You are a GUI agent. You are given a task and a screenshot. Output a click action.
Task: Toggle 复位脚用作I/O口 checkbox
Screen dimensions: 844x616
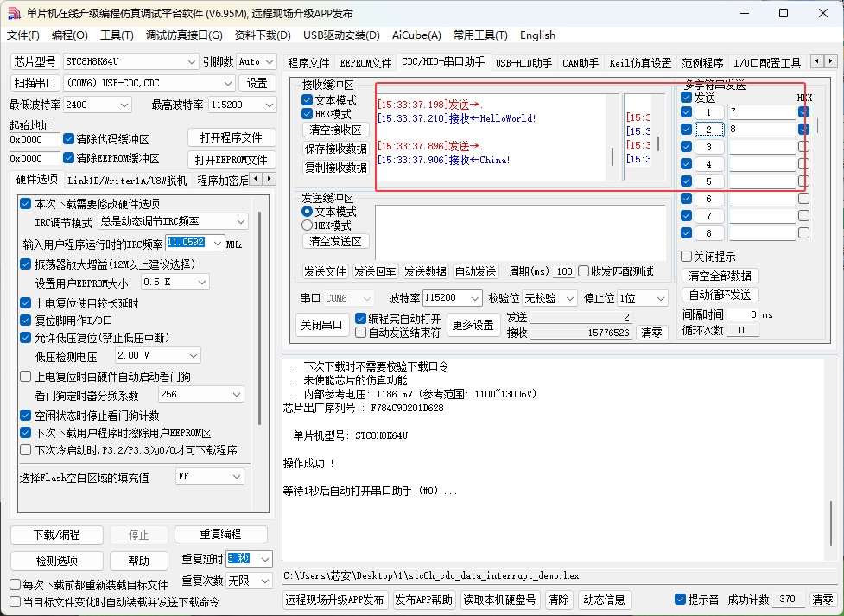pos(25,321)
